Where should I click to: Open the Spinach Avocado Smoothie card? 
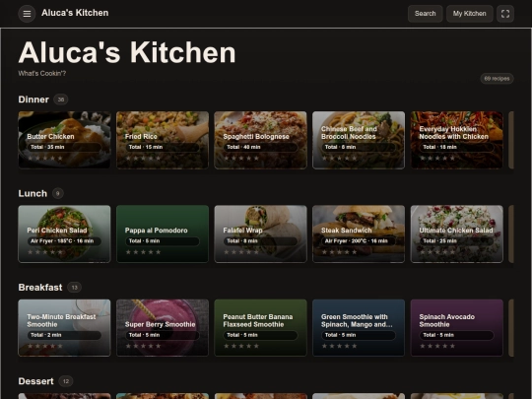click(457, 328)
